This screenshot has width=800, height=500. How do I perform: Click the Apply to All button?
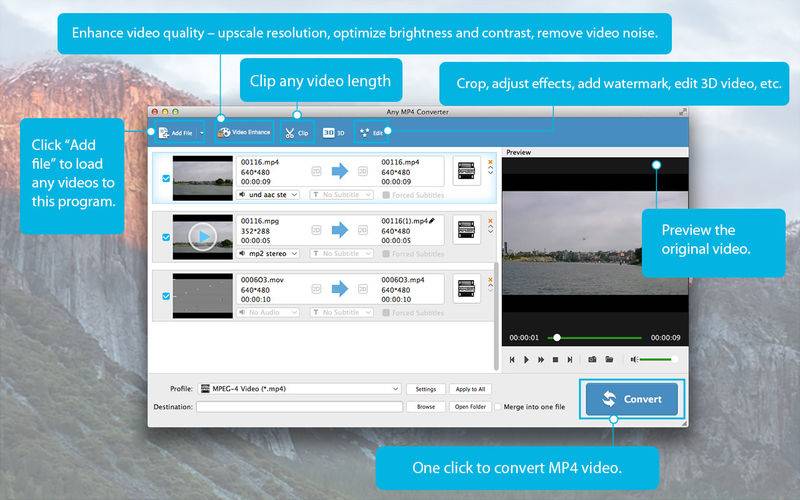point(469,388)
